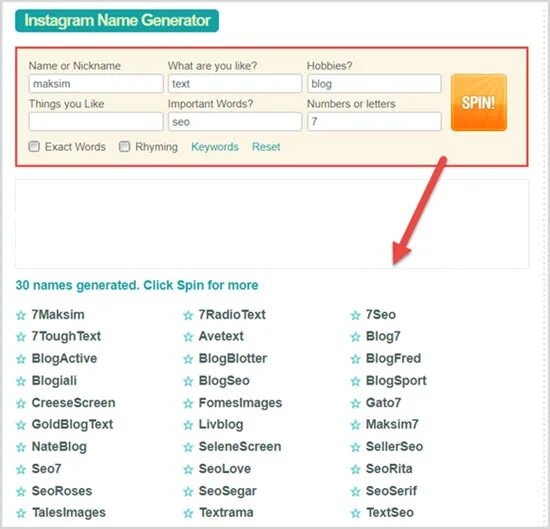Click the SeoRoses name text
550x529 pixels.
click(62, 491)
